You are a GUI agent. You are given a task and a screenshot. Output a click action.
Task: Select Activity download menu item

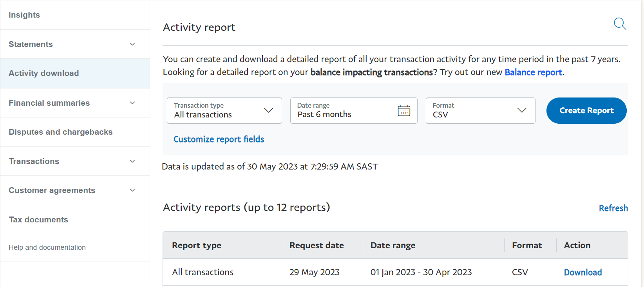coord(44,73)
